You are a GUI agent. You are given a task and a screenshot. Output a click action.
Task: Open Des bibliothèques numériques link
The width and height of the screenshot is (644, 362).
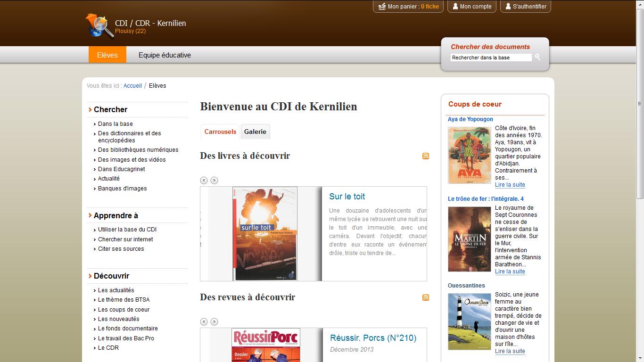click(138, 150)
